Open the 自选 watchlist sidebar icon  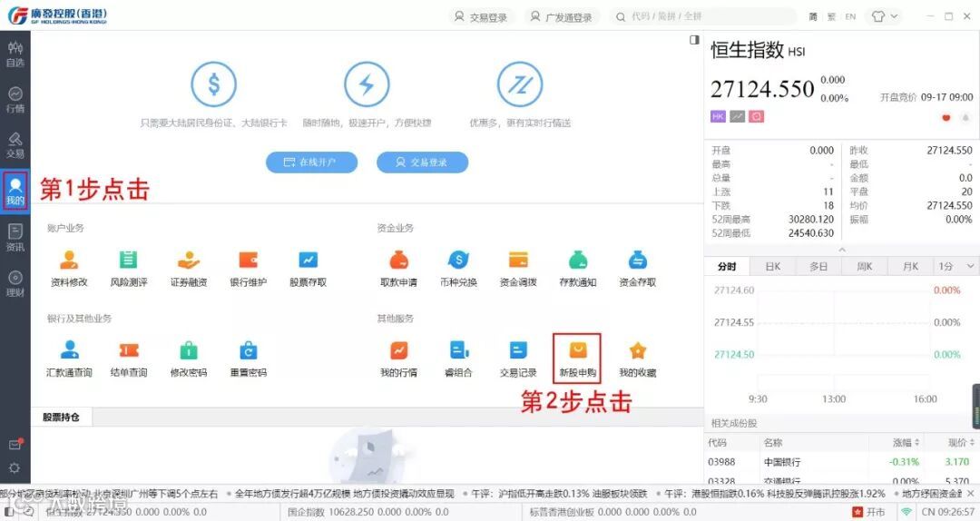coord(15,54)
